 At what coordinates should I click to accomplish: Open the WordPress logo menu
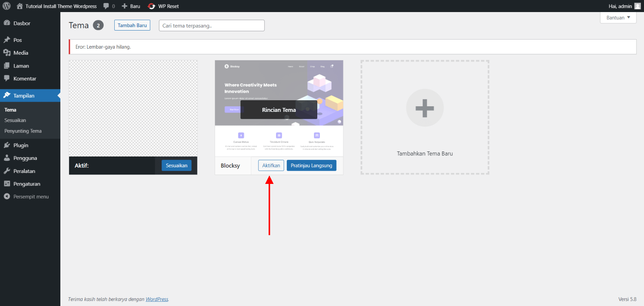point(6,6)
